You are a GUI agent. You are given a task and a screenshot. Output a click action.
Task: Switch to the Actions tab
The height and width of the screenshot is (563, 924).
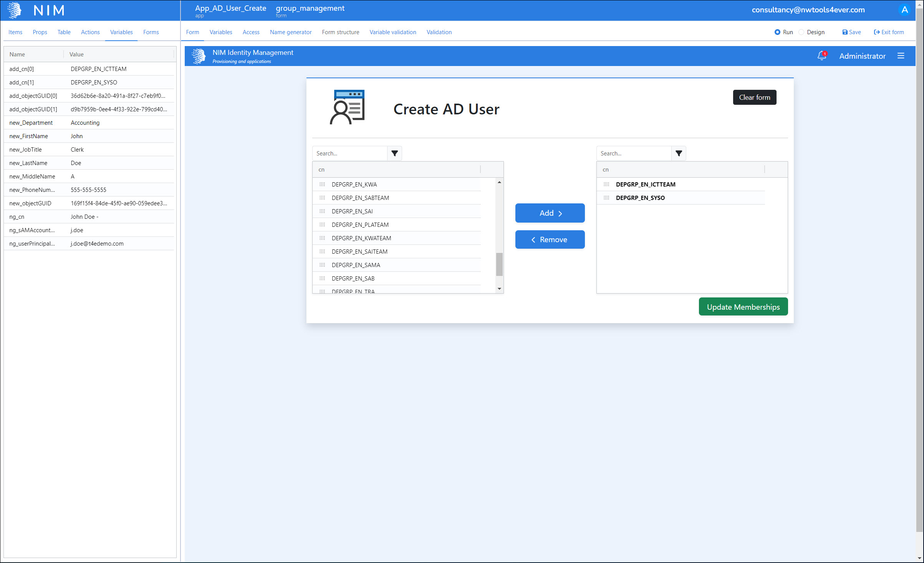point(90,32)
